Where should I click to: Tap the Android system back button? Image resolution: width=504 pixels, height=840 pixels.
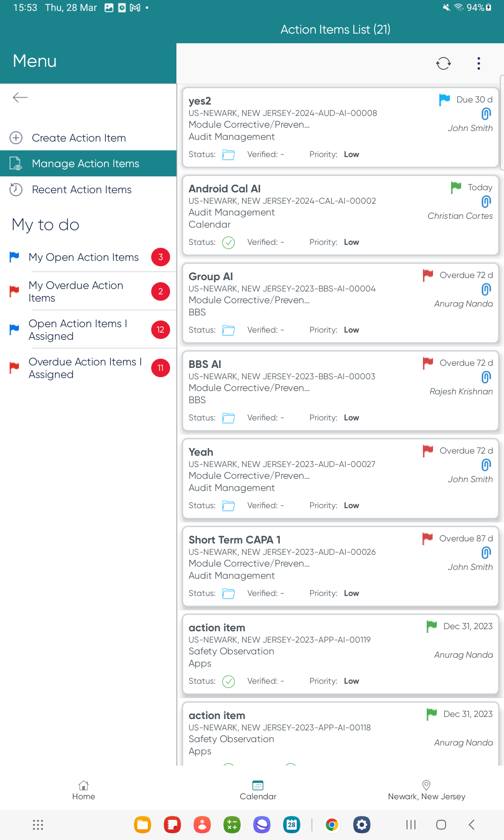pos(472,825)
